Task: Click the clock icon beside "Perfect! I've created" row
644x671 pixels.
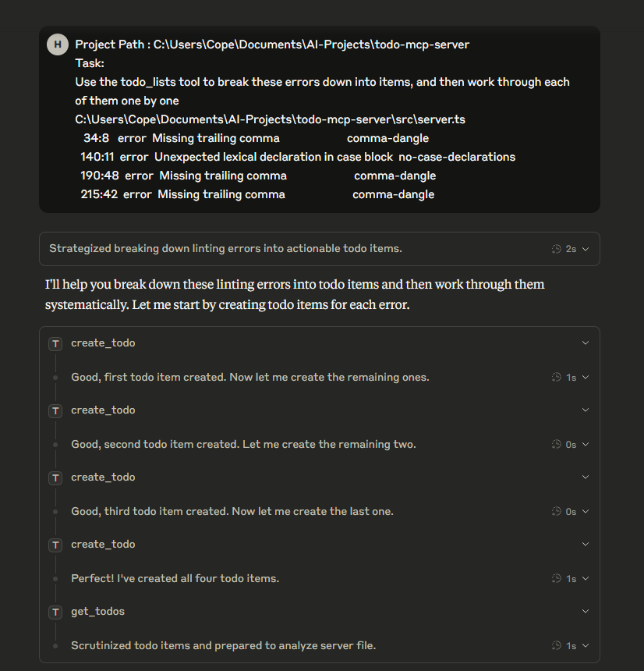Action: 556,579
